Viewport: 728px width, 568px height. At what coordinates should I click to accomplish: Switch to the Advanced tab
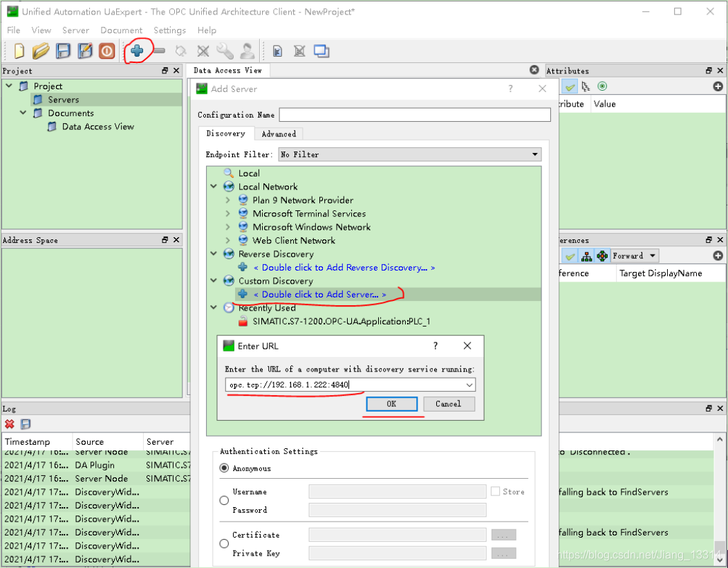(x=279, y=134)
